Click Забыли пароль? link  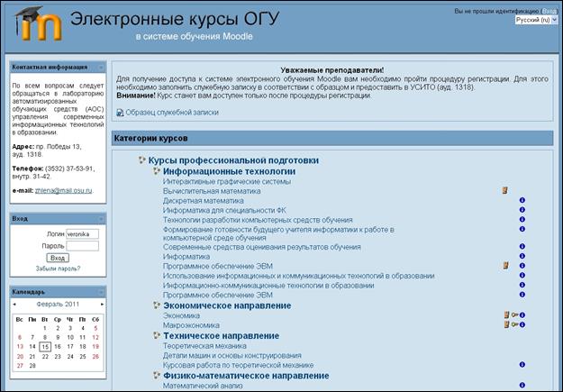pyautogui.click(x=58, y=269)
